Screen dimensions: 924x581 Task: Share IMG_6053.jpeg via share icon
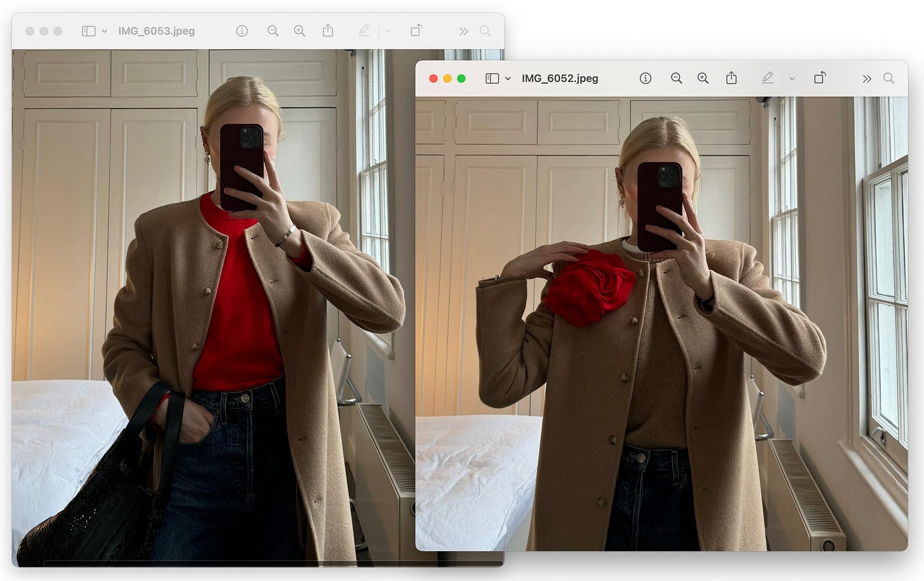[x=328, y=30]
